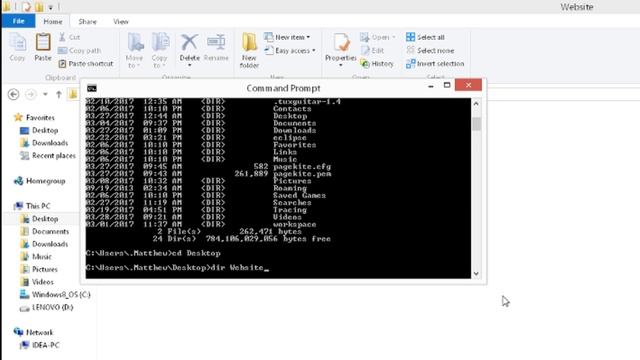Go up one folder level
Screen dimensions: 640x360
pos(59,95)
